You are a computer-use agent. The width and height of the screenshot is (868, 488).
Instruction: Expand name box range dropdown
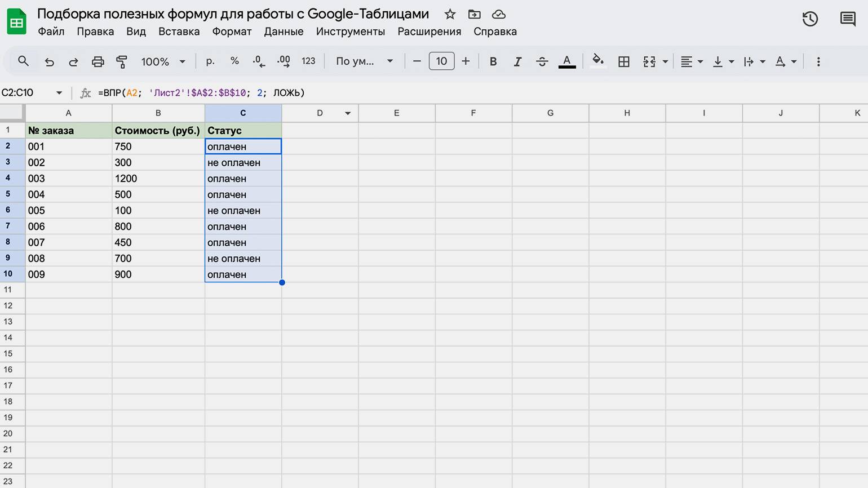(59, 92)
